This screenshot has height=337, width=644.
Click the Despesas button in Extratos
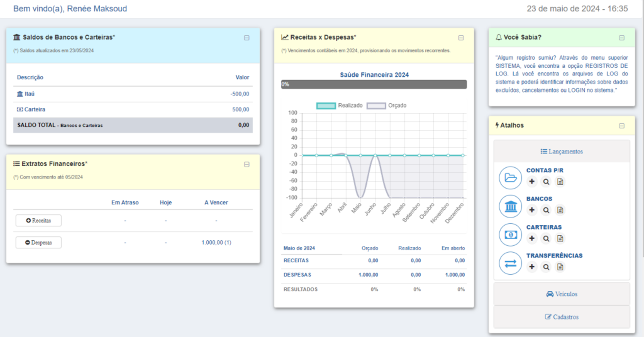point(38,243)
